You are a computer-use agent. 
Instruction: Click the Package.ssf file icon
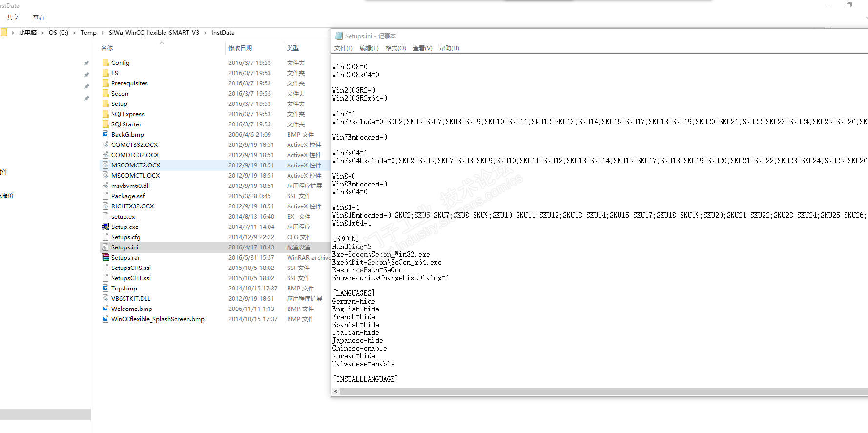105,196
